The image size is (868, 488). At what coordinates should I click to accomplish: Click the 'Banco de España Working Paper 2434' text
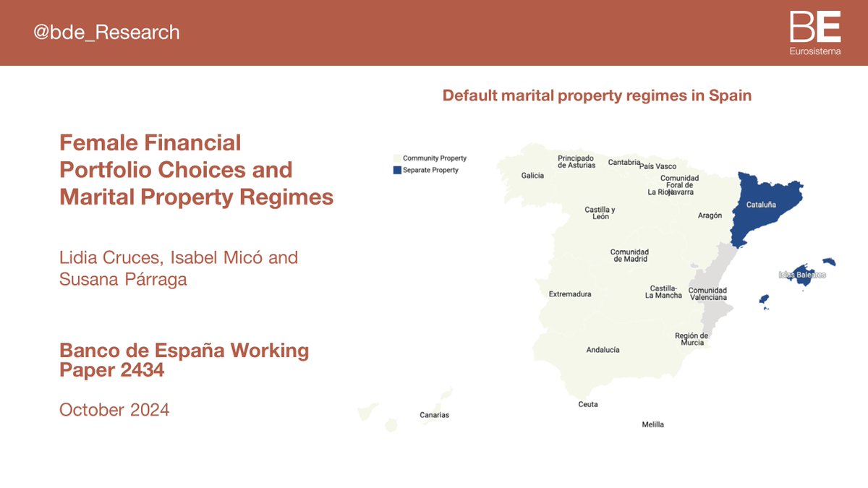click(x=184, y=360)
